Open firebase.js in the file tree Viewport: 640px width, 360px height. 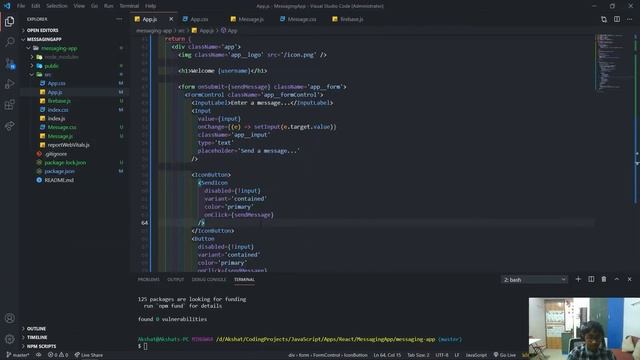(x=59, y=101)
